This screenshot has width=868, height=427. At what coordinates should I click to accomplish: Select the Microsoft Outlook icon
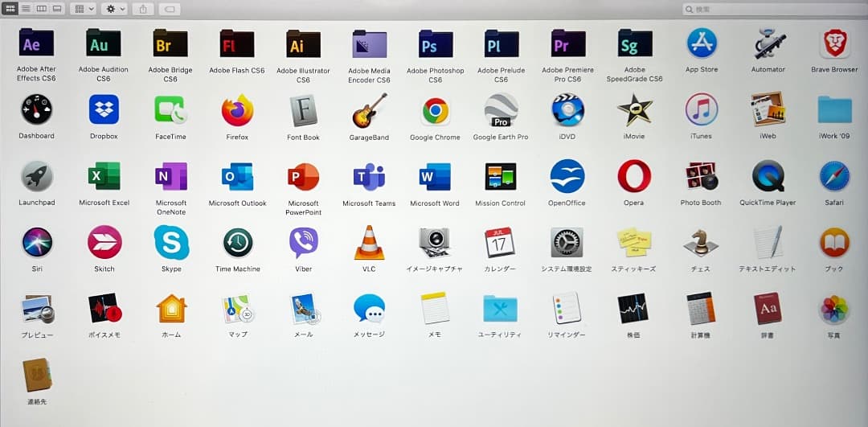click(237, 177)
